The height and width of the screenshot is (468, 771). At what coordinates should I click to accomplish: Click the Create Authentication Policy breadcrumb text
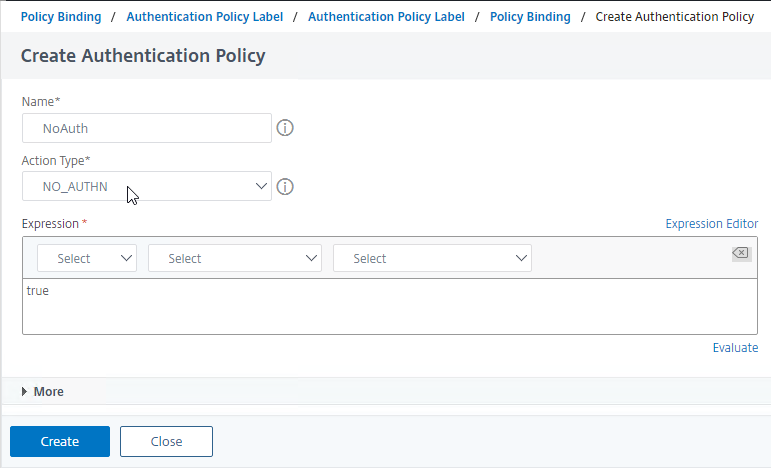pyautogui.click(x=675, y=17)
